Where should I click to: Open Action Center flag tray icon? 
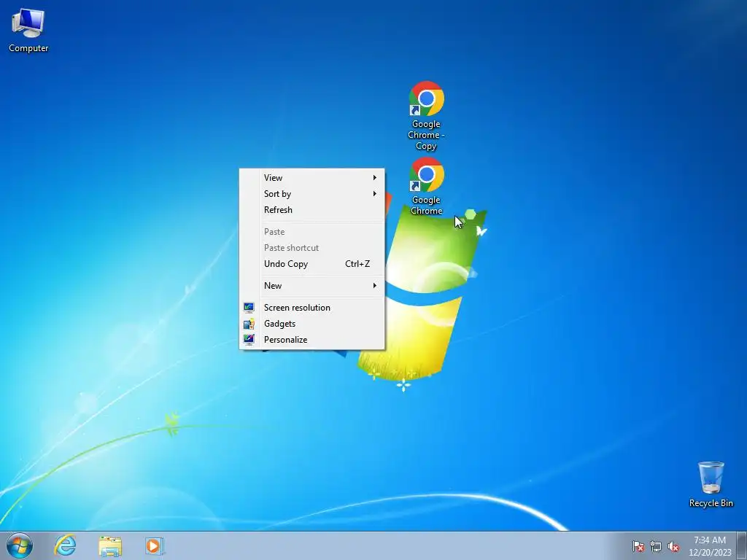(638, 546)
